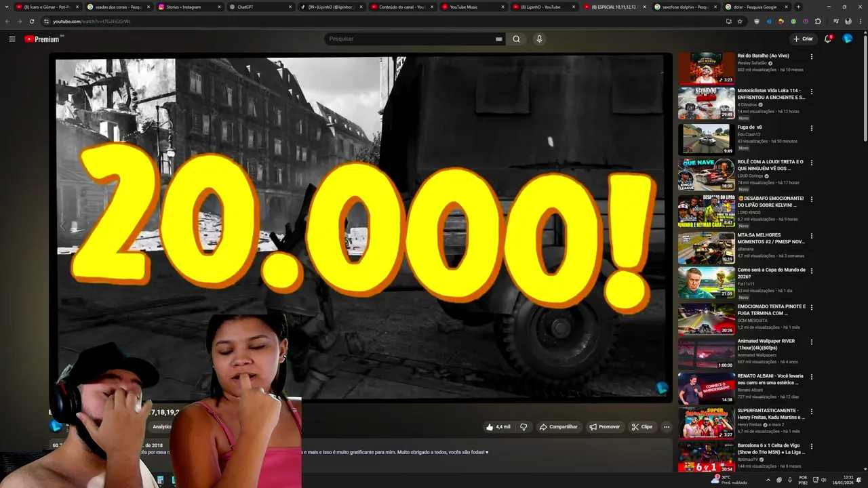Click the Promover button
Screen dimensions: 868x488
click(x=605, y=427)
